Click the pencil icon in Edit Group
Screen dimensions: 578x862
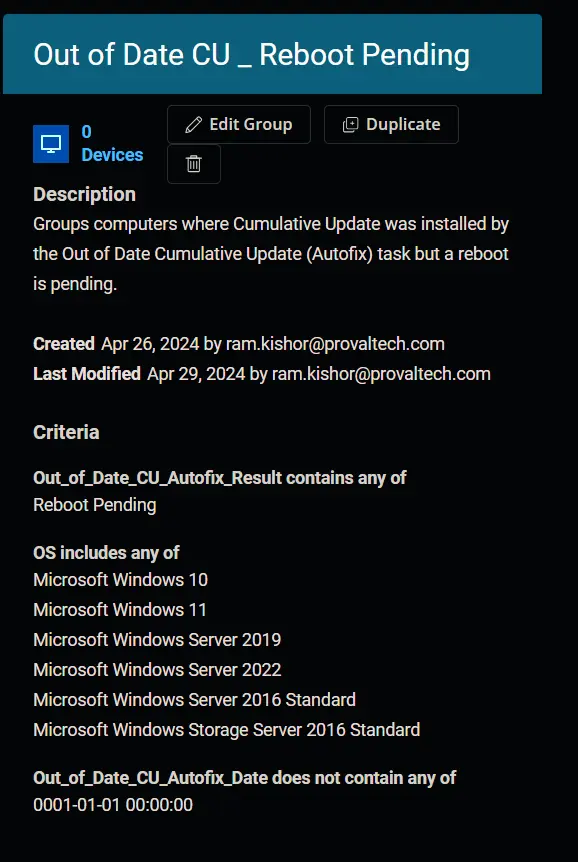(x=194, y=124)
